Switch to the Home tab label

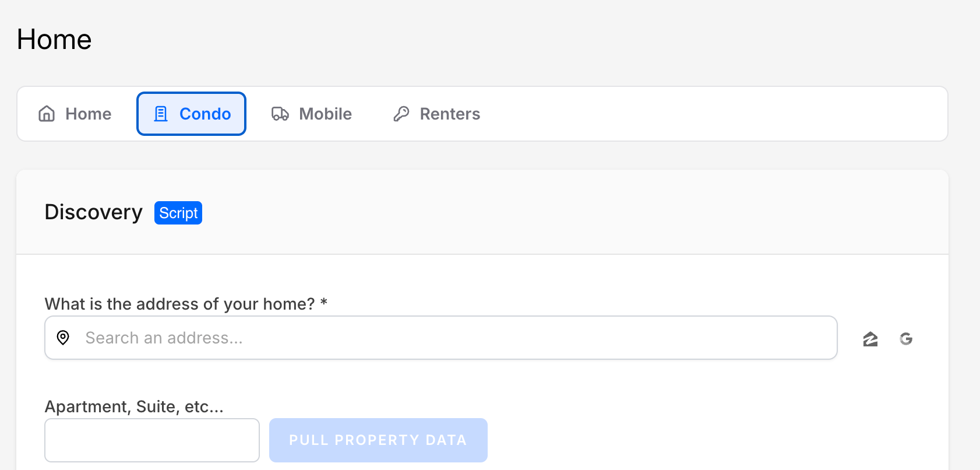(88, 114)
